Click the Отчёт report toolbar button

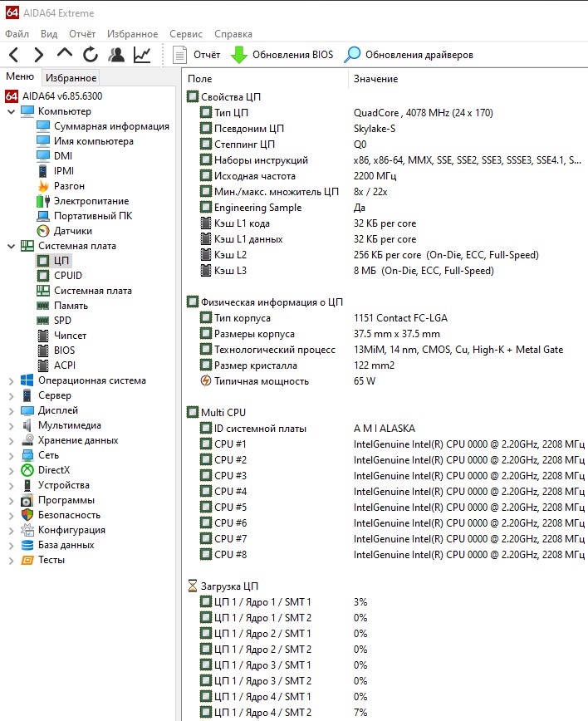coord(196,55)
